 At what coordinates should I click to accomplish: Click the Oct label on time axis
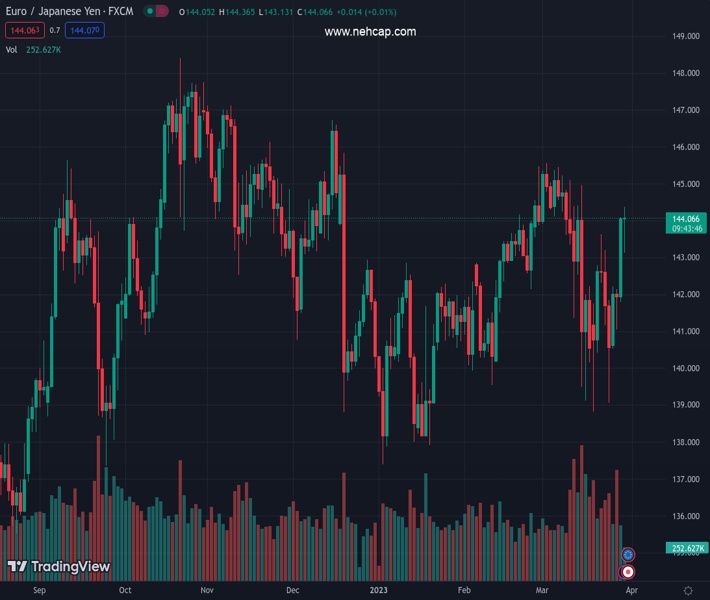pos(125,591)
